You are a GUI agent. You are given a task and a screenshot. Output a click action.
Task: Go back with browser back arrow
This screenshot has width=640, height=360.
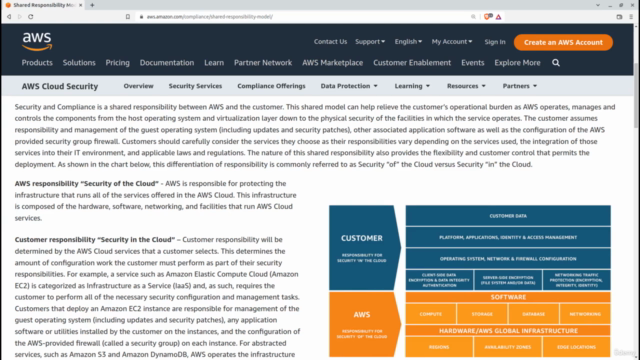(9, 17)
